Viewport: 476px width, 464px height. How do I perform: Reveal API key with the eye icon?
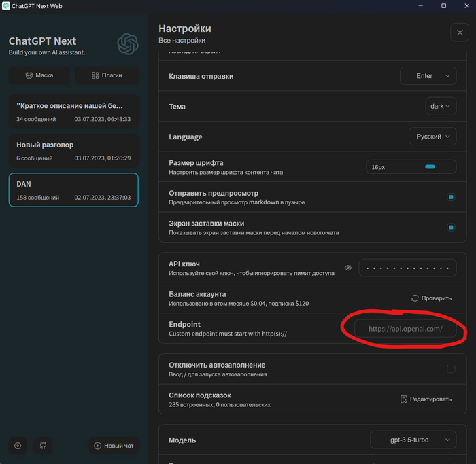[347, 268]
